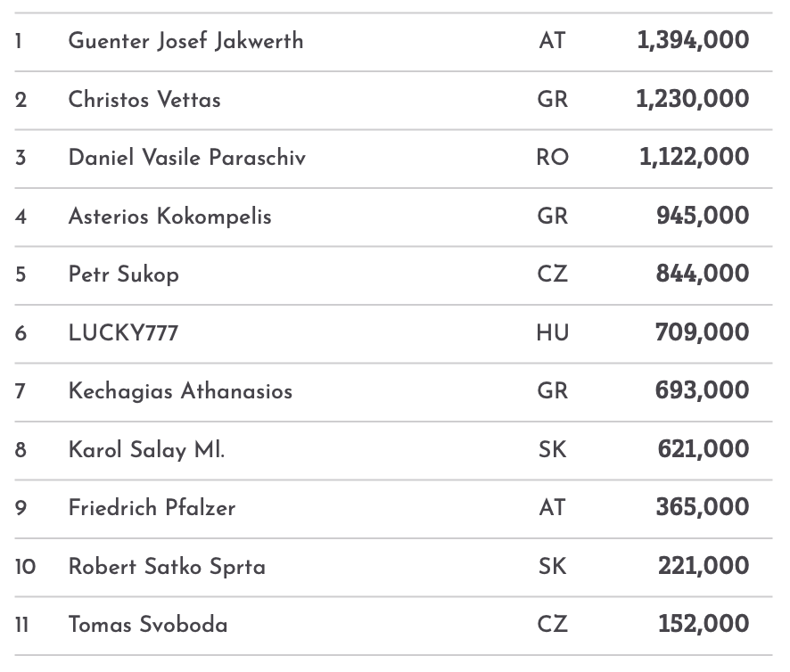Click the 1,394,000 chip count
The image size is (790, 672).
(x=693, y=40)
